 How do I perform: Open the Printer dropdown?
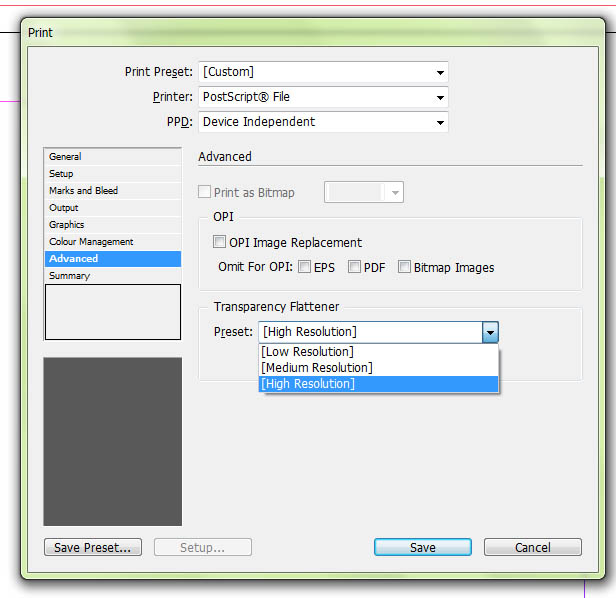(x=323, y=97)
